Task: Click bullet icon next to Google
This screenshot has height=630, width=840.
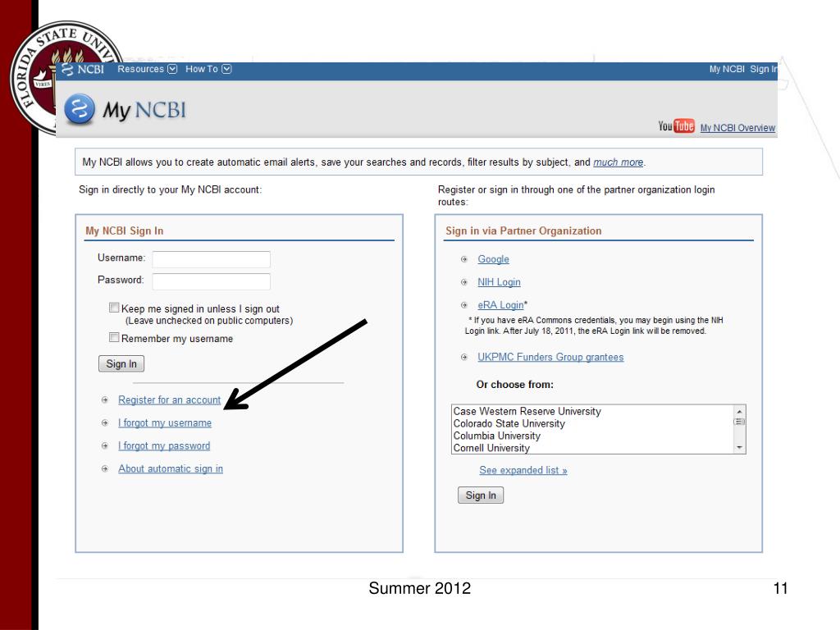Action: [x=464, y=259]
